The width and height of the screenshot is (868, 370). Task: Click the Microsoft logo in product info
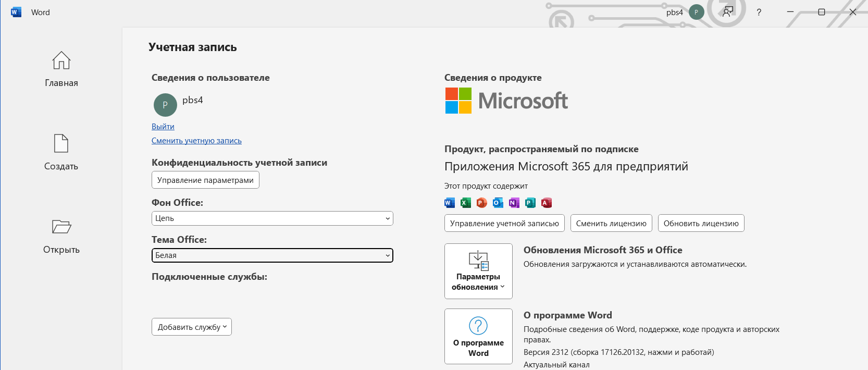click(506, 101)
